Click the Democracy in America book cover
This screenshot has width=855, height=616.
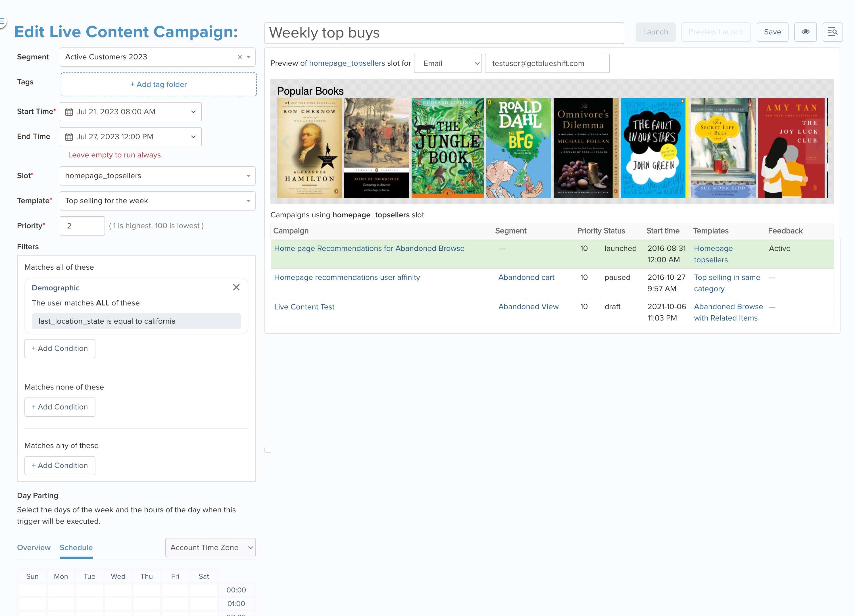[377, 148]
